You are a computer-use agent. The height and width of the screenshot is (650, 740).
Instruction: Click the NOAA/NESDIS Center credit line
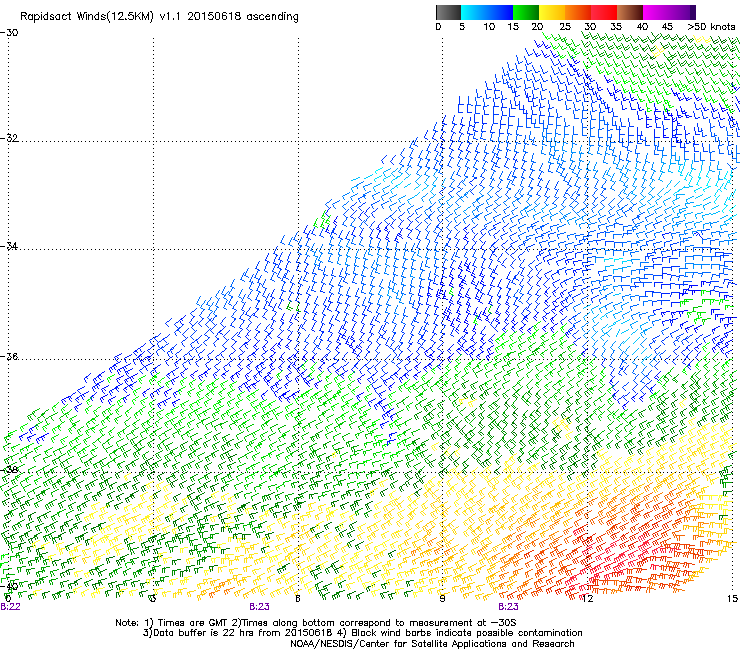pyautogui.click(x=432, y=644)
